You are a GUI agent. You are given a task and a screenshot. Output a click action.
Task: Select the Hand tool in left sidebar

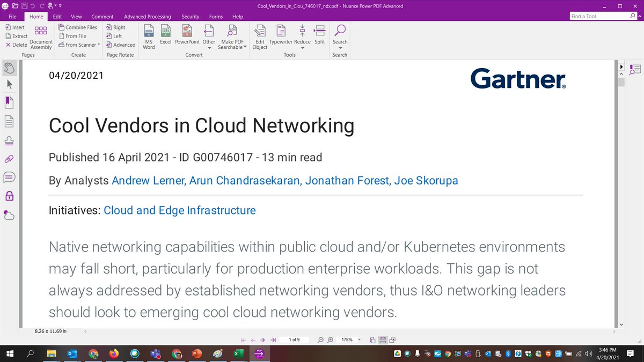[x=9, y=68]
